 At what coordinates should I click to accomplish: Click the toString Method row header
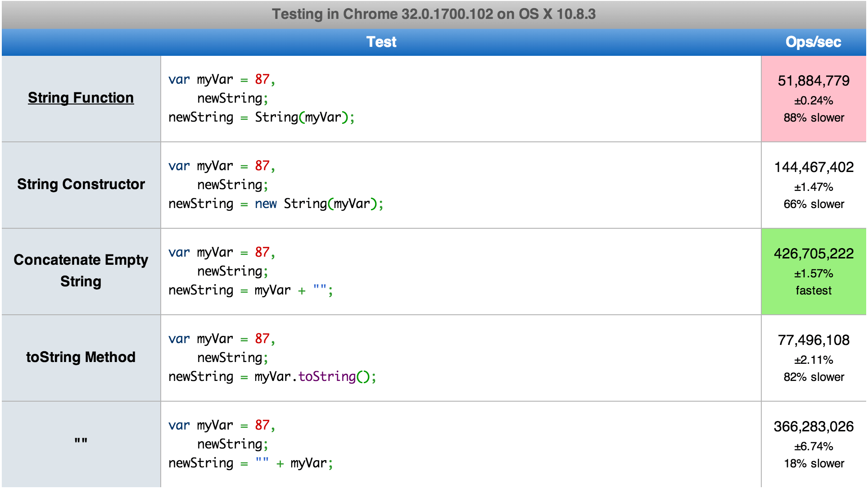tap(81, 357)
